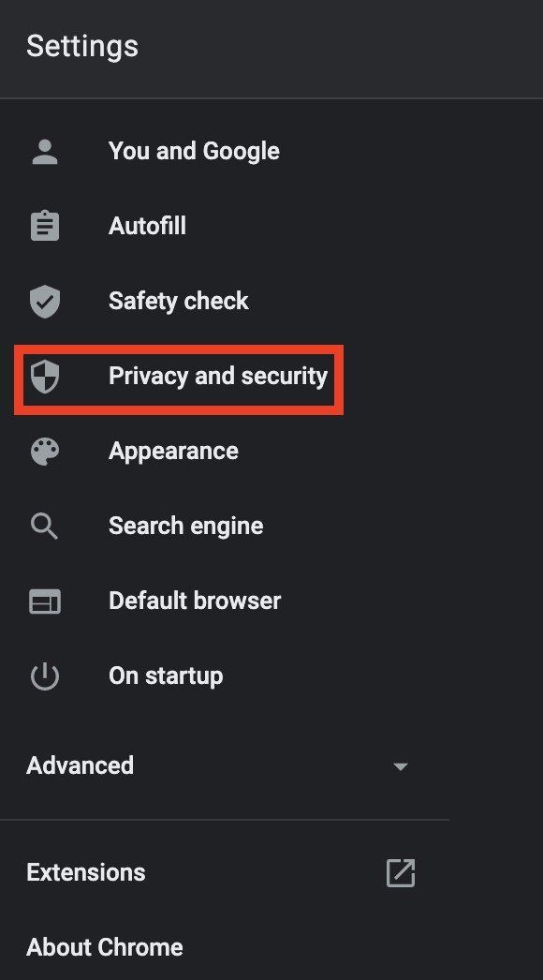Go to Safety check settings

click(x=178, y=300)
